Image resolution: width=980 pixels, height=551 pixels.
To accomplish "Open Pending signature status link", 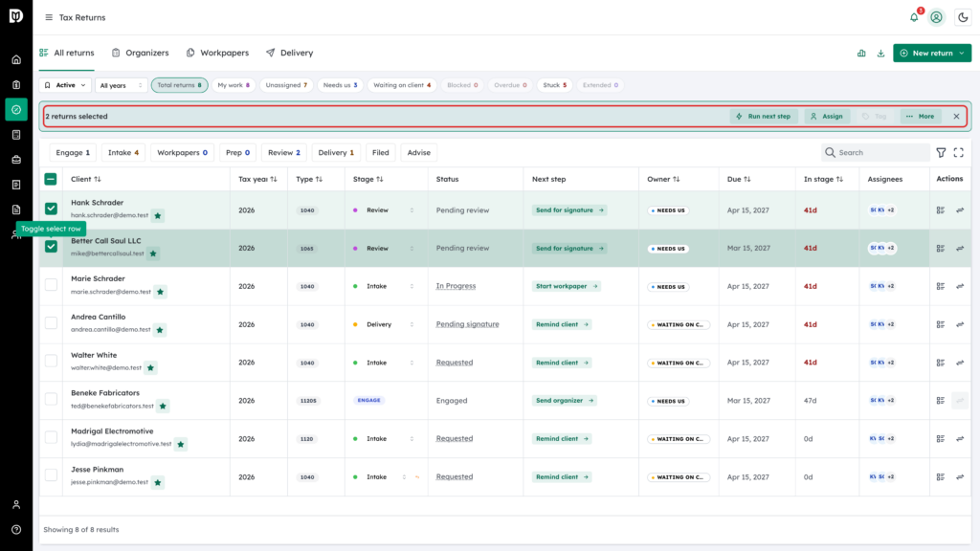I will [467, 325].
